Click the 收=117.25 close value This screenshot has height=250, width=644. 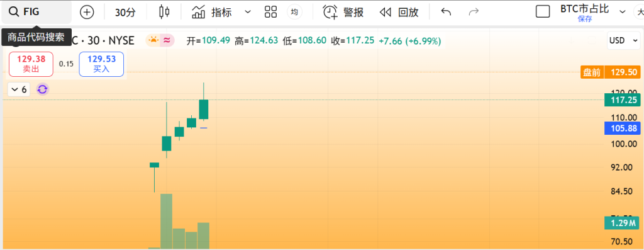pos(352,40)
